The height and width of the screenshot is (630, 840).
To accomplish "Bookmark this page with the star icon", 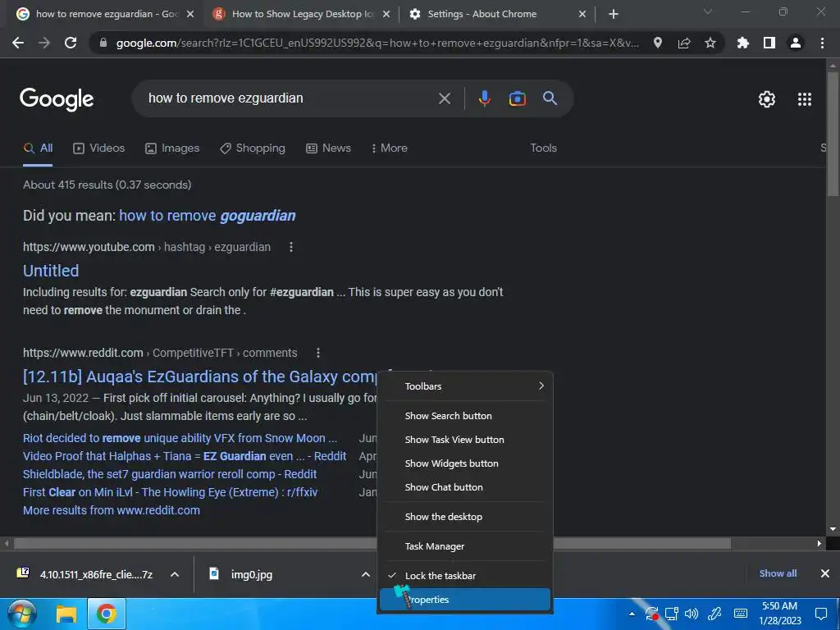I will [710, 43].
